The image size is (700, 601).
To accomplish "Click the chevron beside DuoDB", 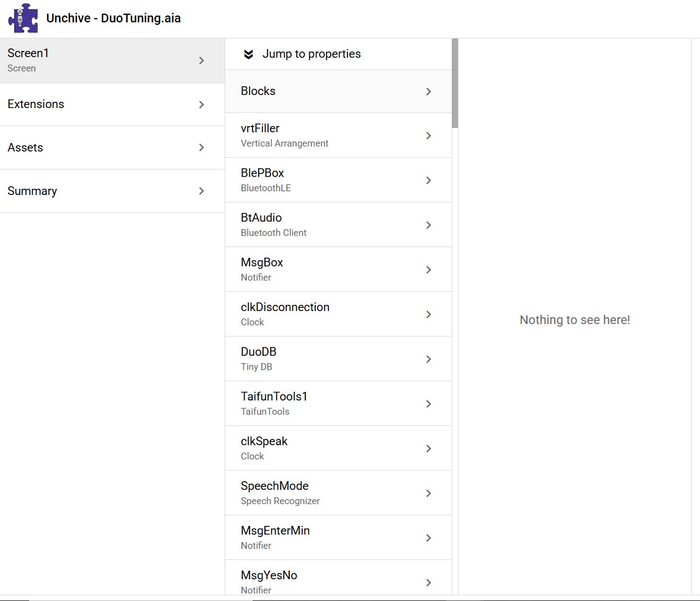I will click(x=429, y=359).
